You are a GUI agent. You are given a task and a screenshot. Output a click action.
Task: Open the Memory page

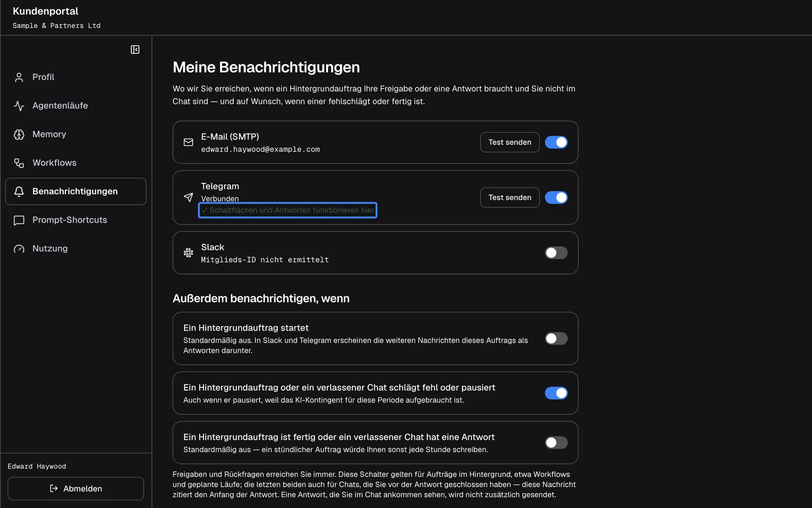[x=76, y=135]
